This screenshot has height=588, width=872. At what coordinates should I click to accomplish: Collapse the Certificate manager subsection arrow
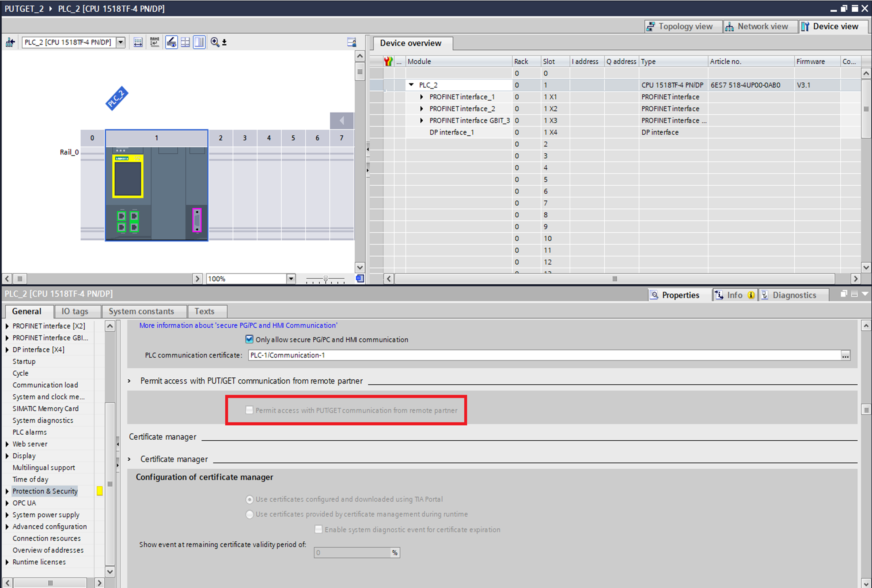129,459
